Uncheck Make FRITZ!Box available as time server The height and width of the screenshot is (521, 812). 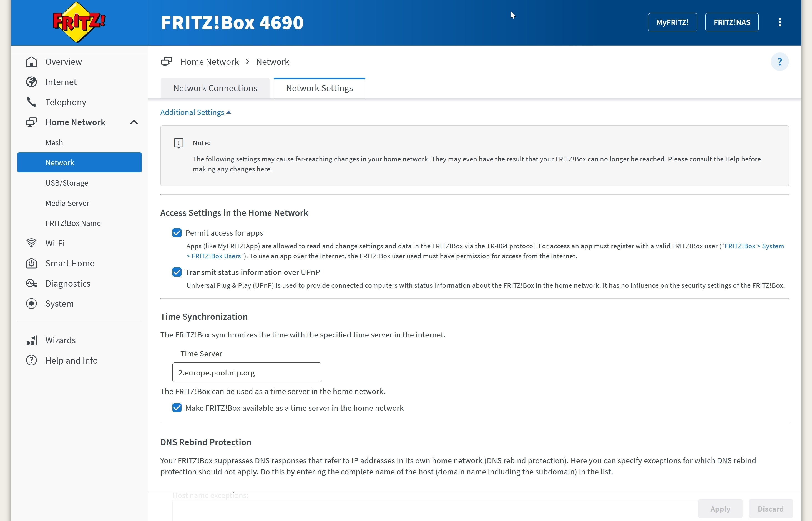pos(177,408)
